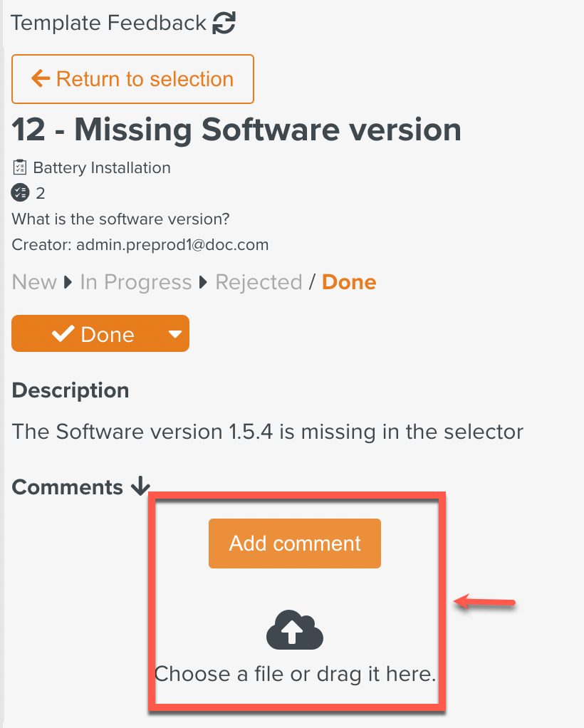Click the down arrow next to Comments

(140, 487)
